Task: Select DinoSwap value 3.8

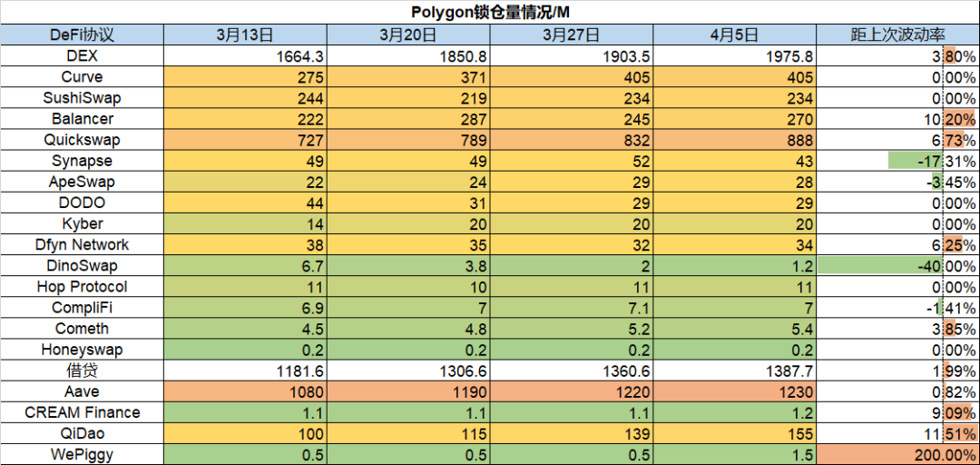Action: (x=408, y=266)
